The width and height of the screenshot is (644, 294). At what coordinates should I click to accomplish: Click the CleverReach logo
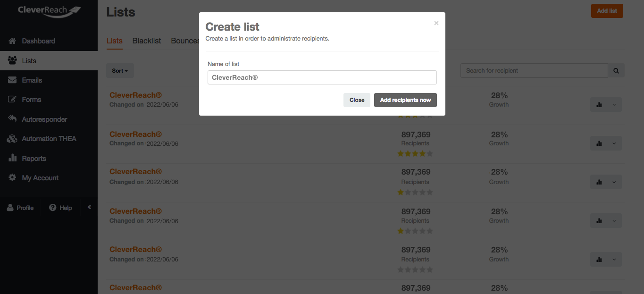point(49,11)
